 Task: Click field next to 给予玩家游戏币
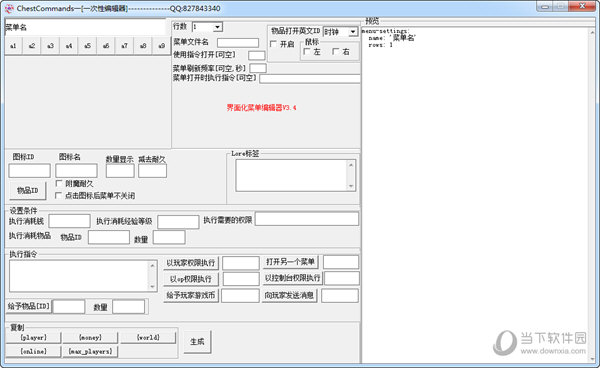240,296
